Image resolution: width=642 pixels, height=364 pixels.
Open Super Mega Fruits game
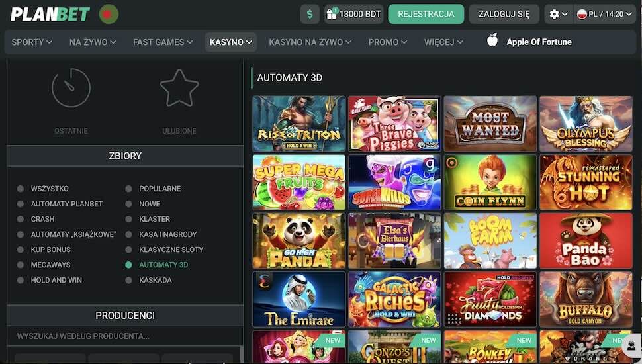click(x=299, y=182)
